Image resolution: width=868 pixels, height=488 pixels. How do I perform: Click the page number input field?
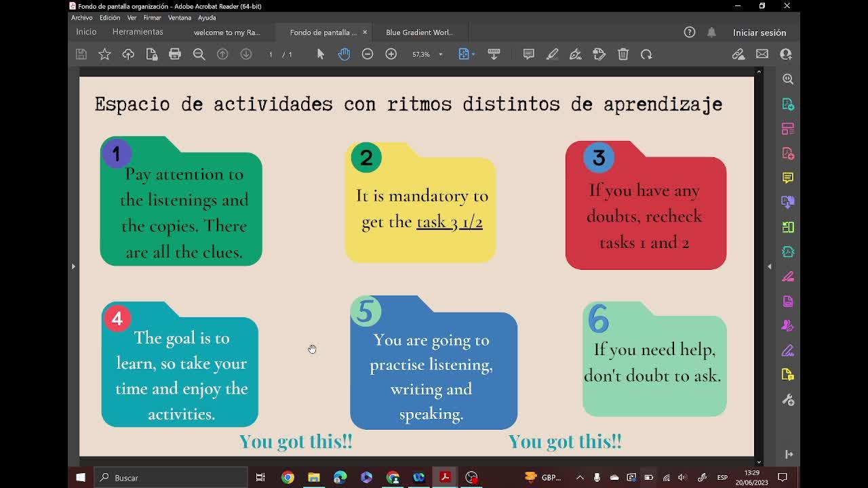(x=271, y=54)
